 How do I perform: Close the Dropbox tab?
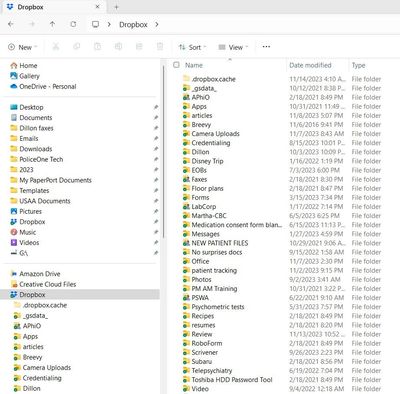point(97,7)
